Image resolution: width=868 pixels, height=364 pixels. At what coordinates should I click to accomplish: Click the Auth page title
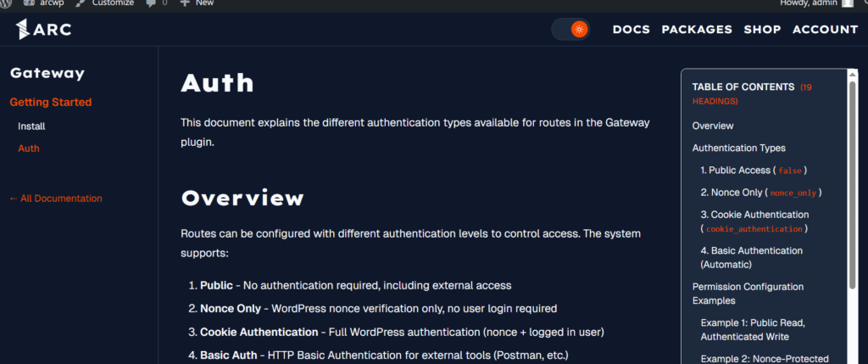(218, 83)
